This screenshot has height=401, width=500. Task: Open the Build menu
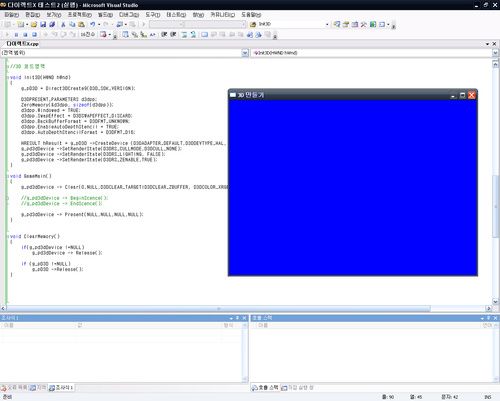[x=105, y=15]
